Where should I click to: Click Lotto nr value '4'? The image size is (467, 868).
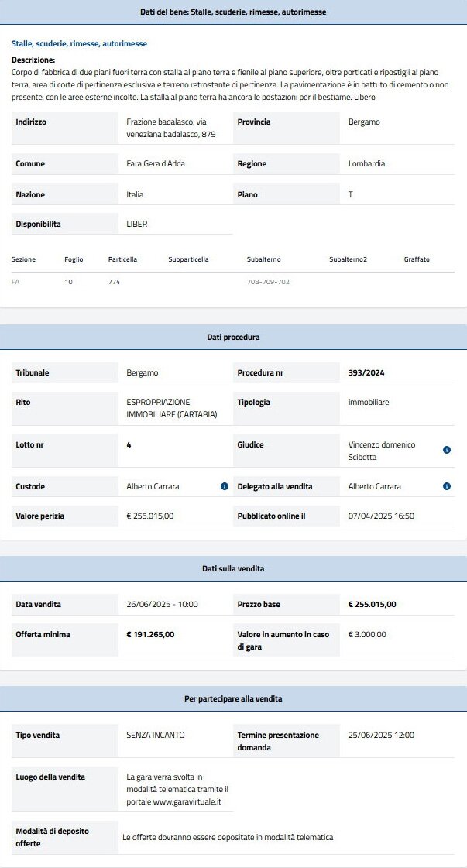129,444
